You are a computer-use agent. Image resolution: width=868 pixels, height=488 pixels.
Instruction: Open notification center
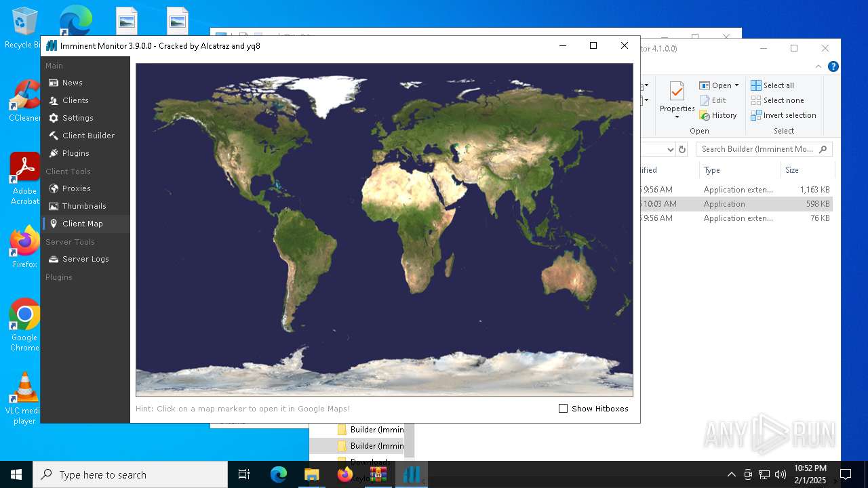[x=846, y=474]
